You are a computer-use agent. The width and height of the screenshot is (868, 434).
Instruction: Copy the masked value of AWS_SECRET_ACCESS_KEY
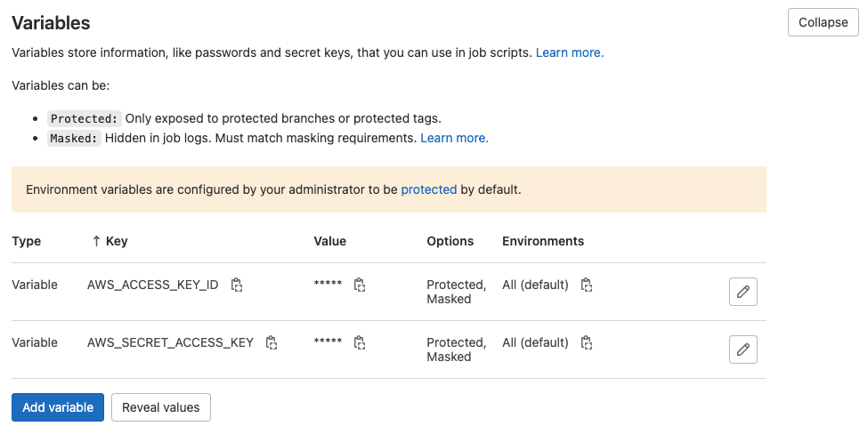360,342
